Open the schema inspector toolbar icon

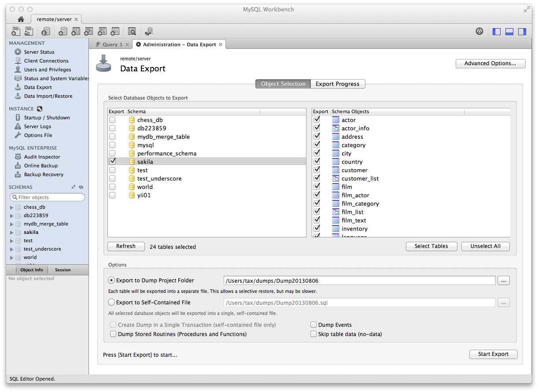point(45,31)
